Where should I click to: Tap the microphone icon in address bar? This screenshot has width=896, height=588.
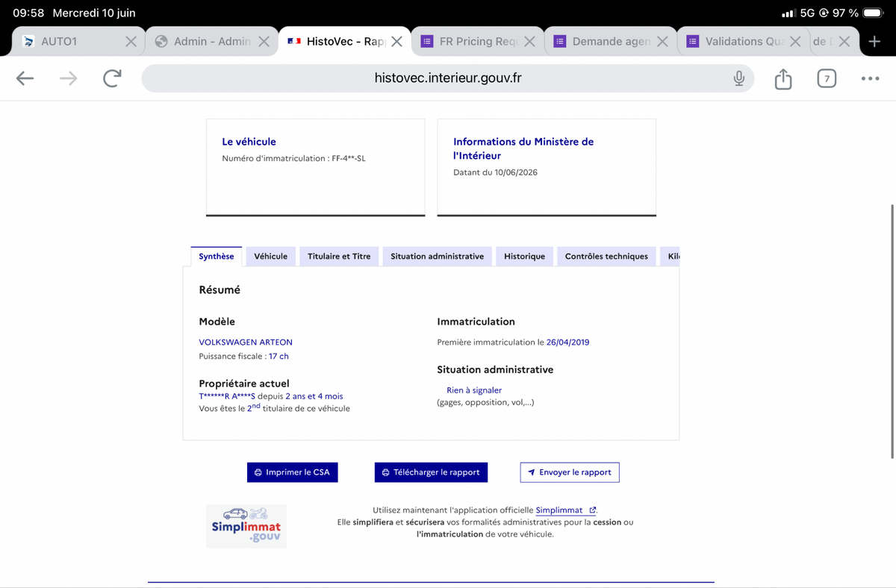tap(738, 78)
